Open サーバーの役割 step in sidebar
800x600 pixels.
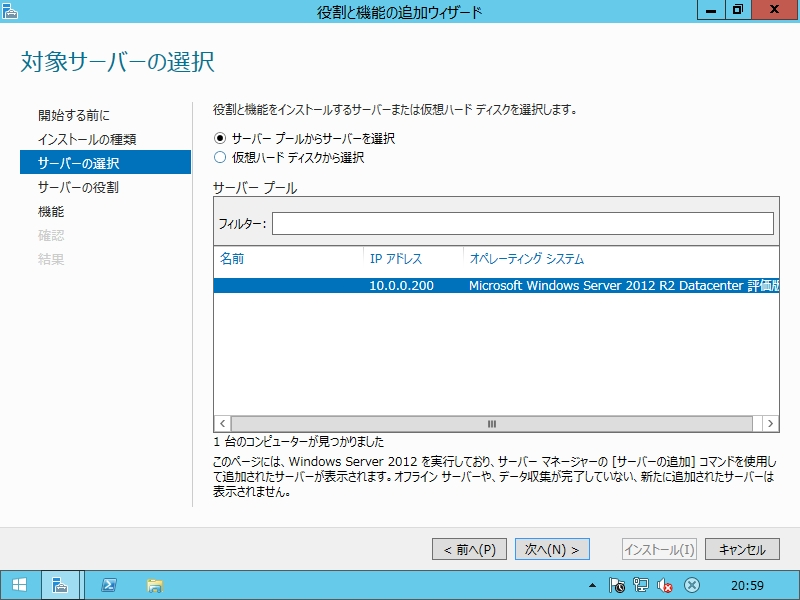point(78,187)
